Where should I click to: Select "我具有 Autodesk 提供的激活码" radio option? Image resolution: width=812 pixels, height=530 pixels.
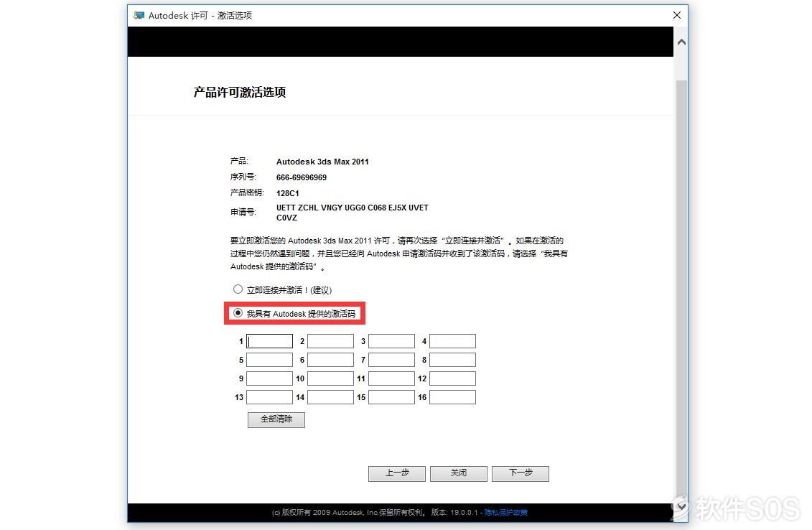click(238, 313)
